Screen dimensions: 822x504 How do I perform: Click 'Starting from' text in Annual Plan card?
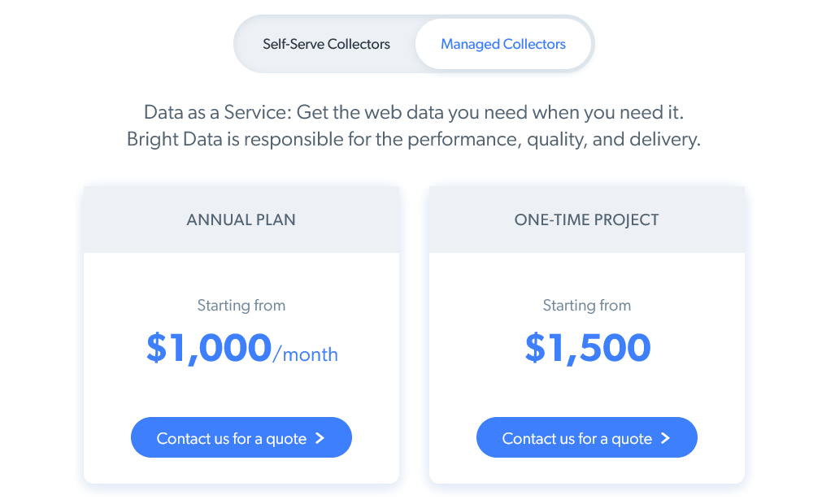(x=241, y=306)
